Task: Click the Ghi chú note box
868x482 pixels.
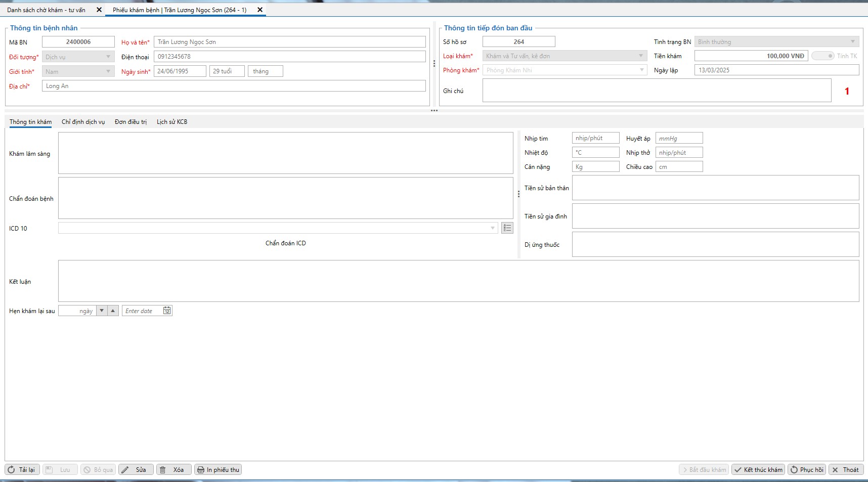Action: pos(657,91)
